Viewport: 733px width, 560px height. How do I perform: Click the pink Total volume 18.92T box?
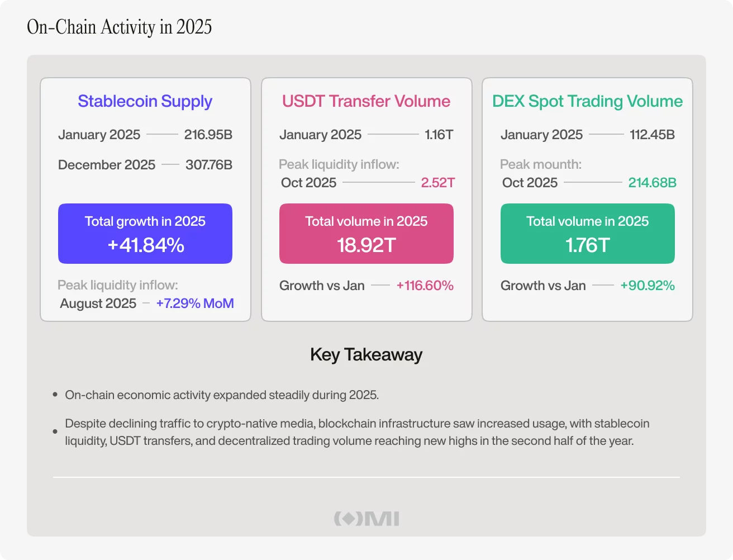[x=366, y=234]
